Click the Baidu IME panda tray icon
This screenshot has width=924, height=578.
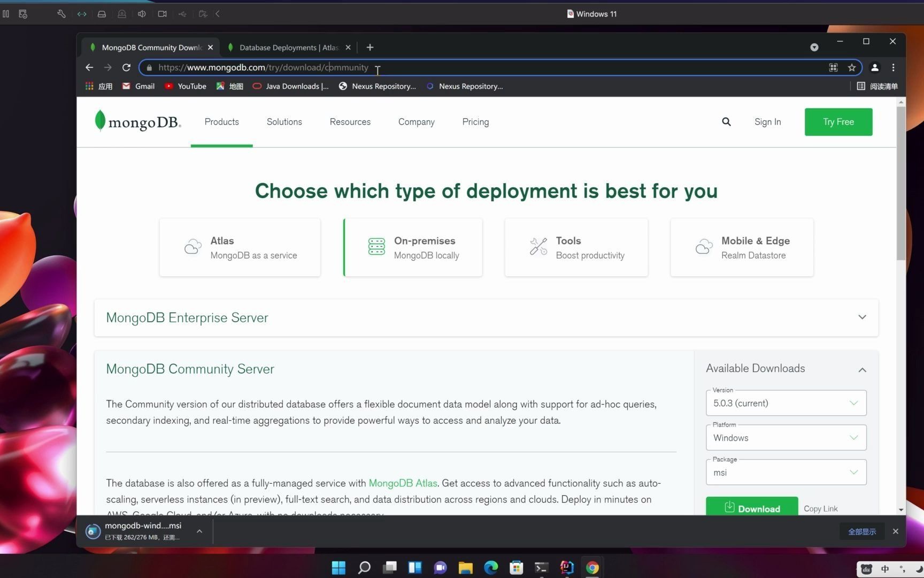(x=866, y=569)
